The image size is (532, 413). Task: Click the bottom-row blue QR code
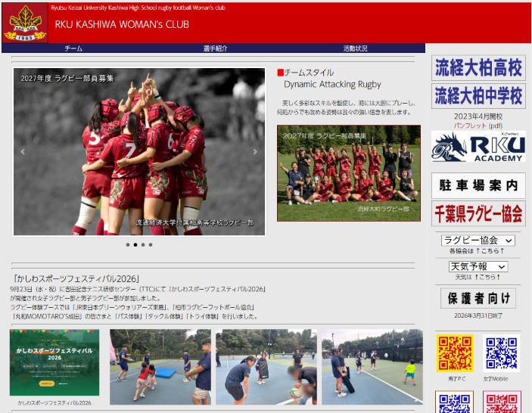pyautogui.click(x=455, y=402)
